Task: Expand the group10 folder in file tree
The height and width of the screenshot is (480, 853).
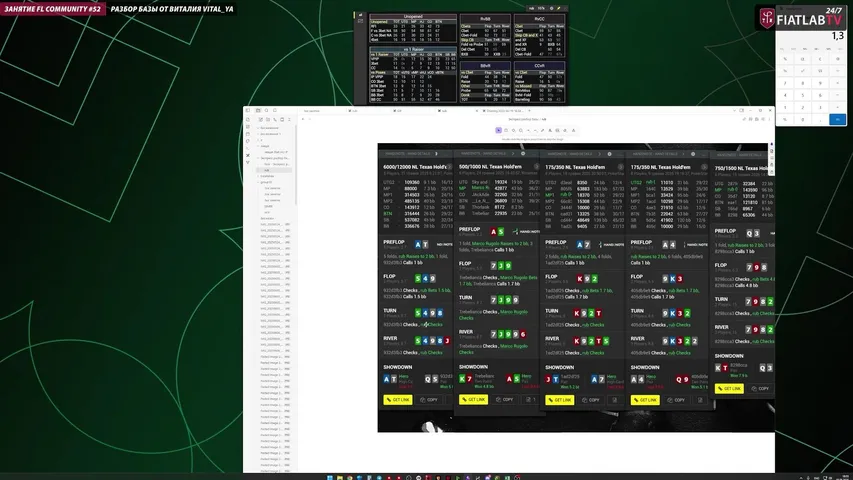Action: pyautogui.click(x=258, y=182)
